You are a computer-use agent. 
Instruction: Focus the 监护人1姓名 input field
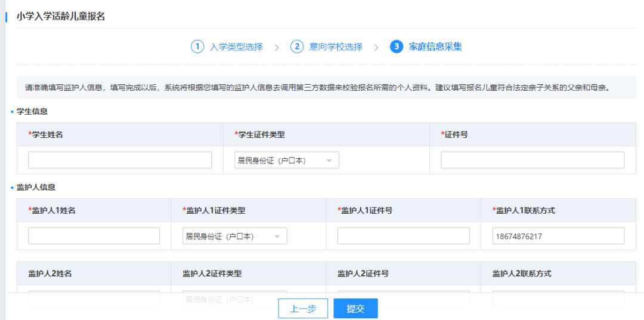[94, 236]
